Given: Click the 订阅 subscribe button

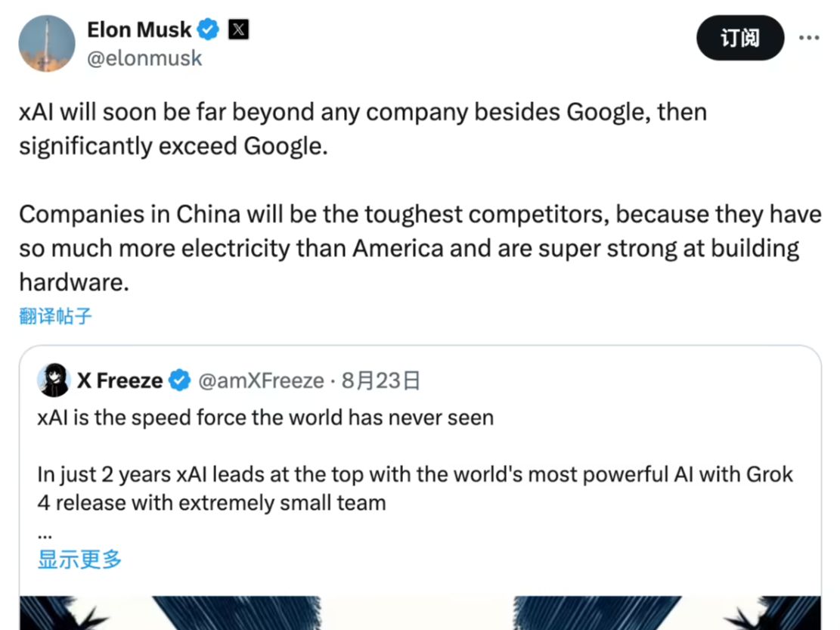Looking at the screenshot, I should coord(740,37).
